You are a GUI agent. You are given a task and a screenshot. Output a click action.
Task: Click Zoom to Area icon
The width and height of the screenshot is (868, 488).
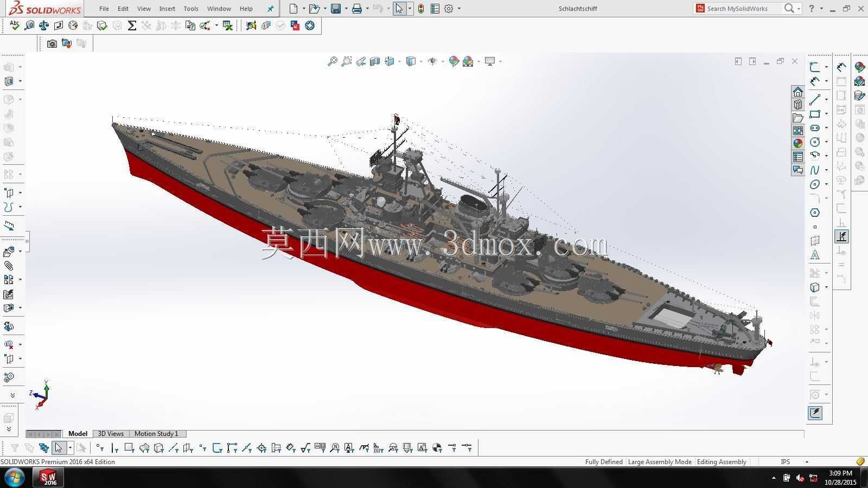tap(347, 61)
